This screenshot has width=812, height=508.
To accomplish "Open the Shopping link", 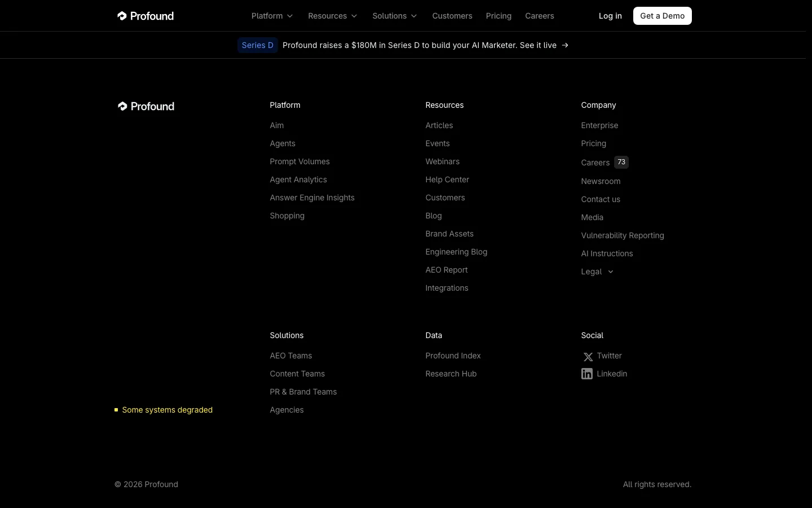I will coord(287,216).
